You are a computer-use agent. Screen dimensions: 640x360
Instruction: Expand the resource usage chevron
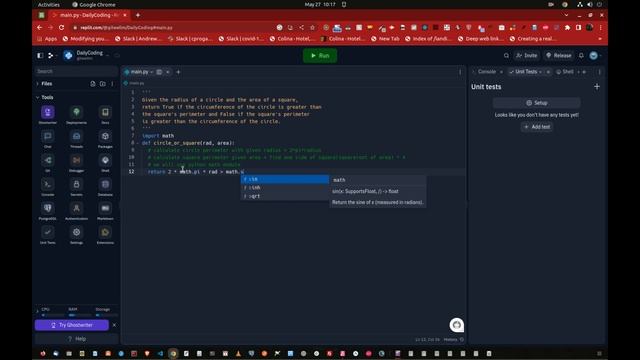click(37, 312)
